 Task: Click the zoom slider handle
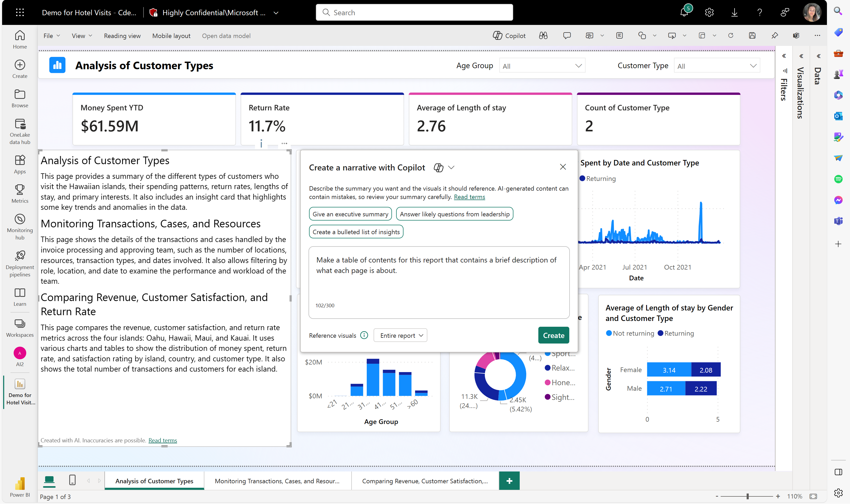click(x=747, y=496)
